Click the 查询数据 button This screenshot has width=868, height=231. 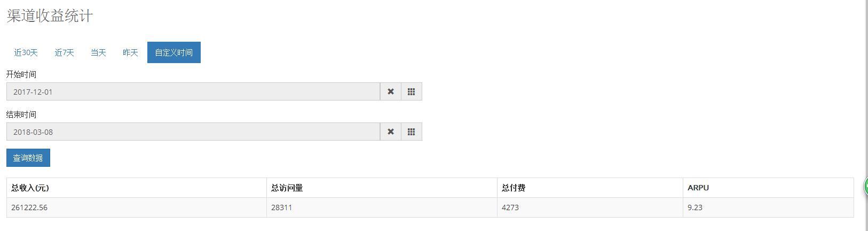tap(28, 158)
